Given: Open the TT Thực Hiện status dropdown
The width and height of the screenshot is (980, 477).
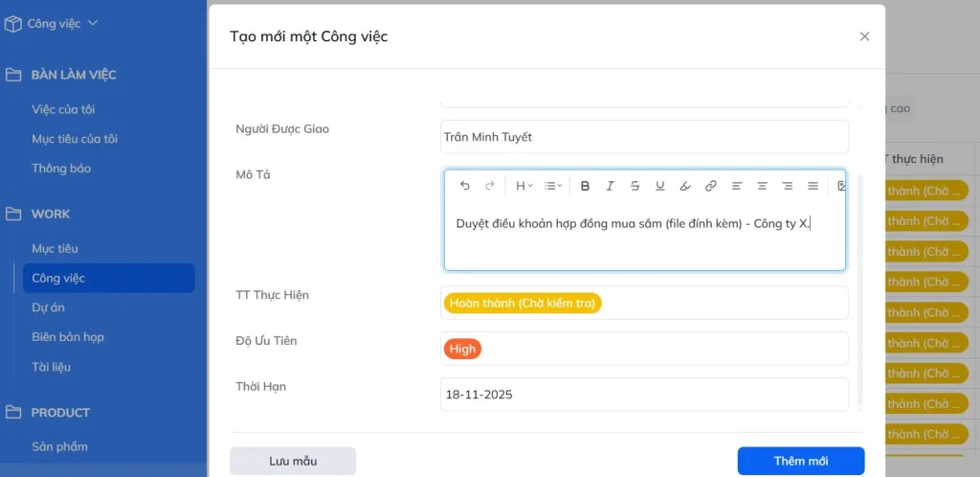Looking at the screenshot, I should point(644,304).
